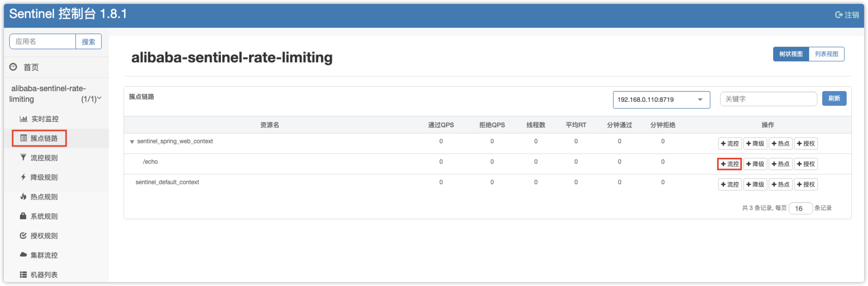Click the 刷新 refresh button
This screenshot has width=868, height=286.
pos(834,98)
